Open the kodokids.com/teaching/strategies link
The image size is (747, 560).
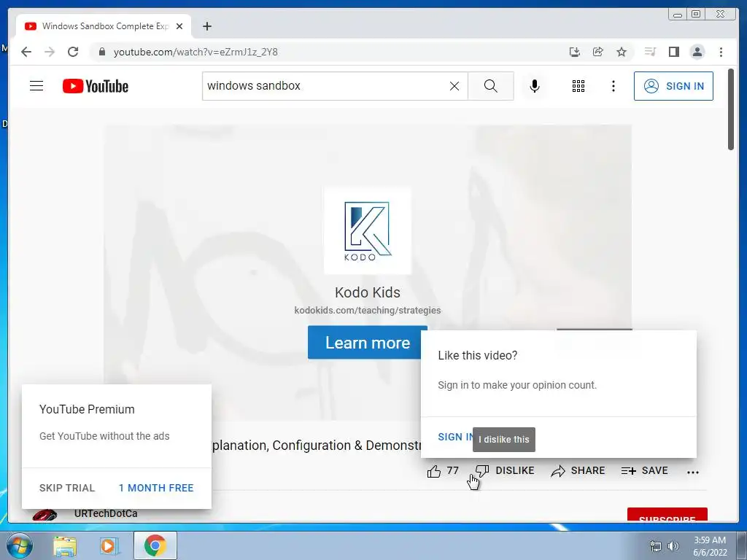click(368, 311)
